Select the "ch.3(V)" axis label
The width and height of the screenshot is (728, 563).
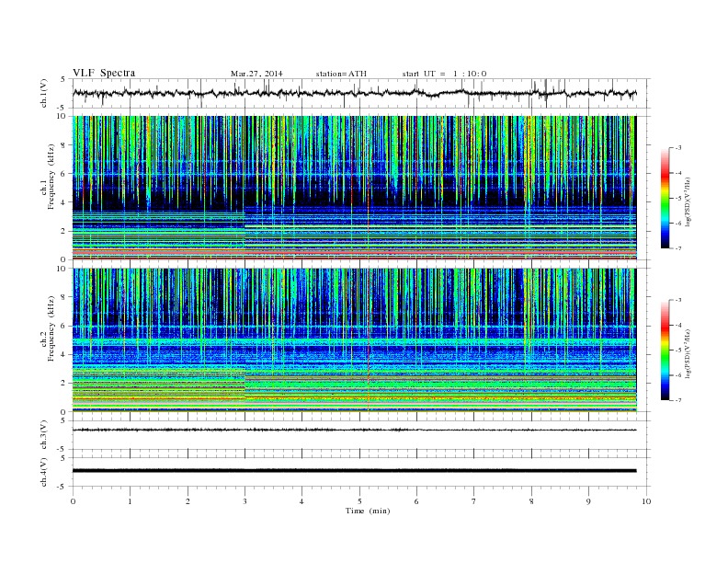pyautogui.click(x=44, y=435)
